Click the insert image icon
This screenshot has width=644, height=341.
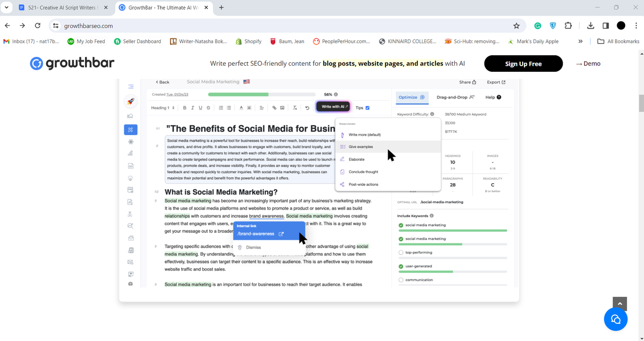[282, 108]
